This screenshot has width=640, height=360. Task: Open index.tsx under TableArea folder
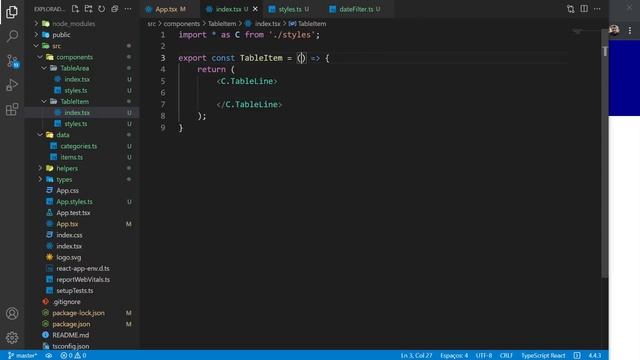77,79
